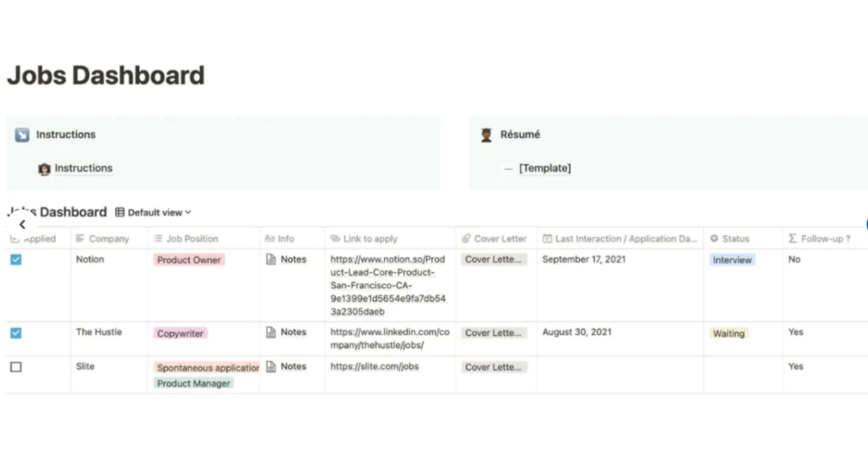Viewport: 868px width, 473px height.
Task: Click the Instructions page avatar icon
Action: pos(44,169)
